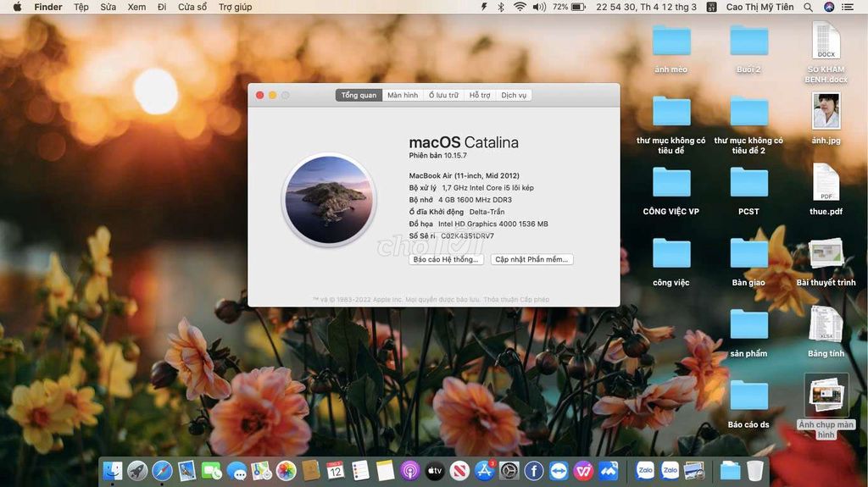Select the thue.pdf file
The width and height of the screenshot is (868, 487).
coord(826,189)
